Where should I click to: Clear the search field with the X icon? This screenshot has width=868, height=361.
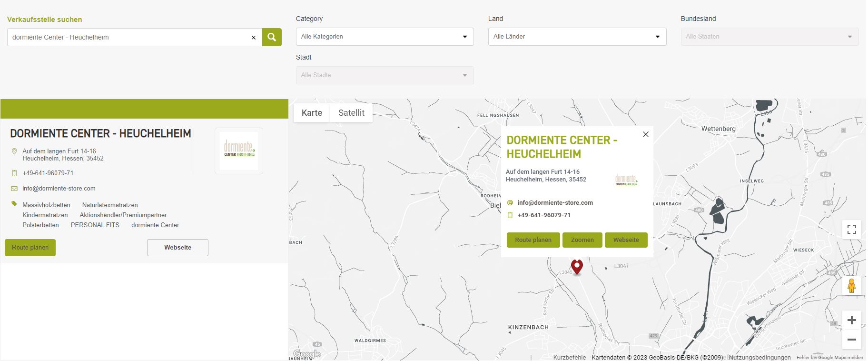254,38
